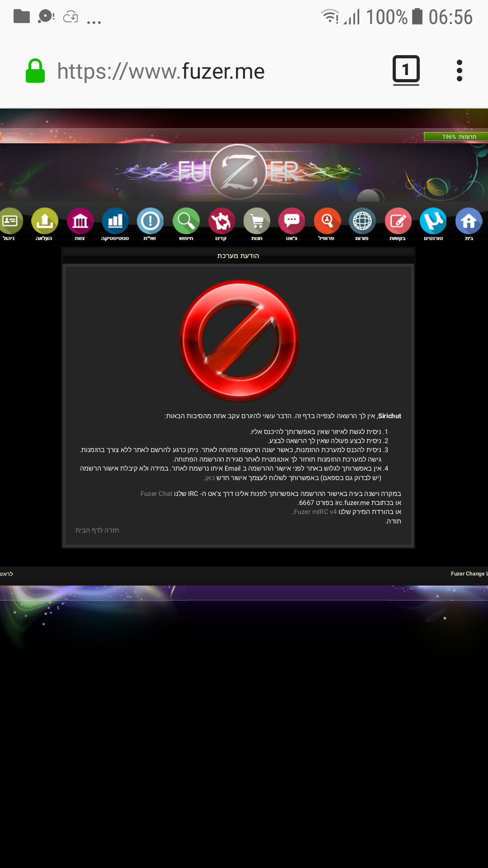488x868 pixels.
Task: Open the Upload (העלאה) nav icon
Action: (44, 221)
